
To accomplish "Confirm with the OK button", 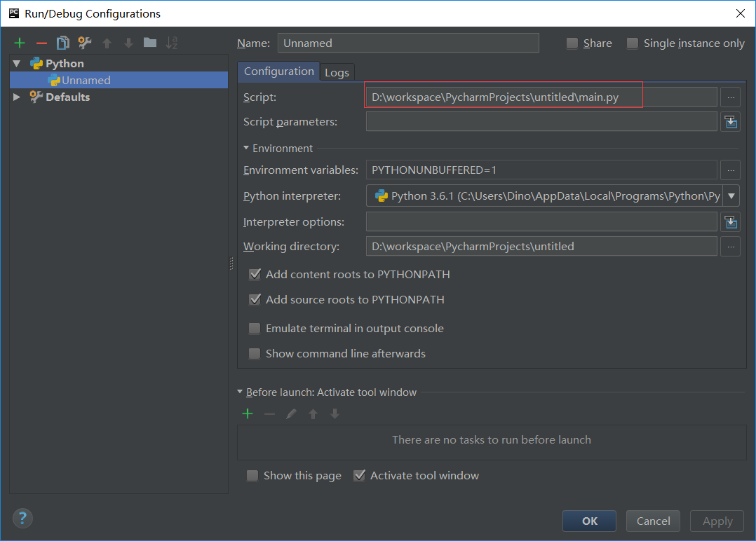I will [589, 521].
